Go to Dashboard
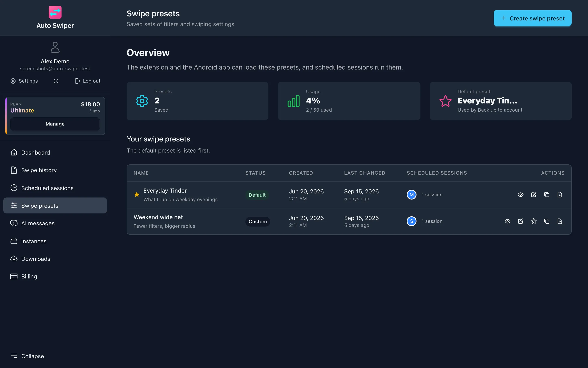The width and height of the screenshot is (588, 368). pos(55,152)
